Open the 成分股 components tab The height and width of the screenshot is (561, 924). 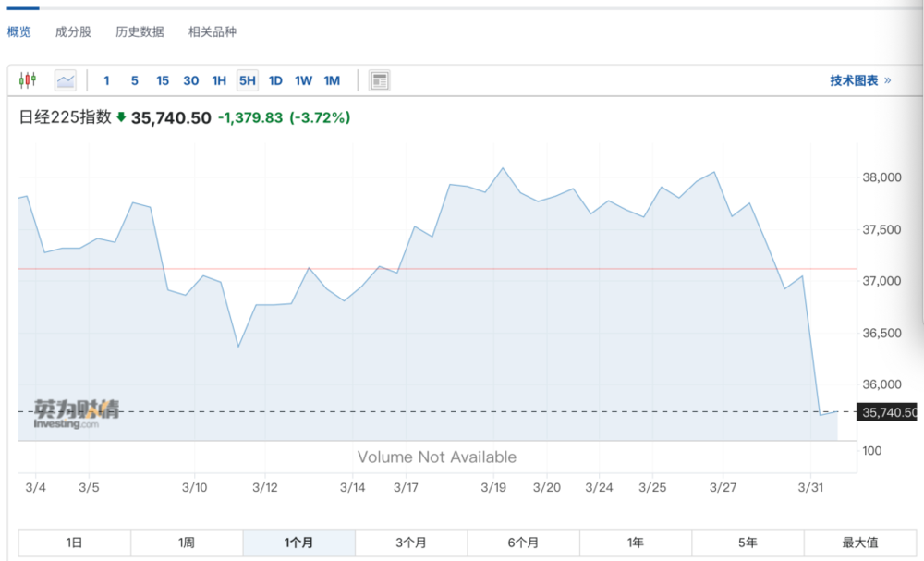click(73, 31)
